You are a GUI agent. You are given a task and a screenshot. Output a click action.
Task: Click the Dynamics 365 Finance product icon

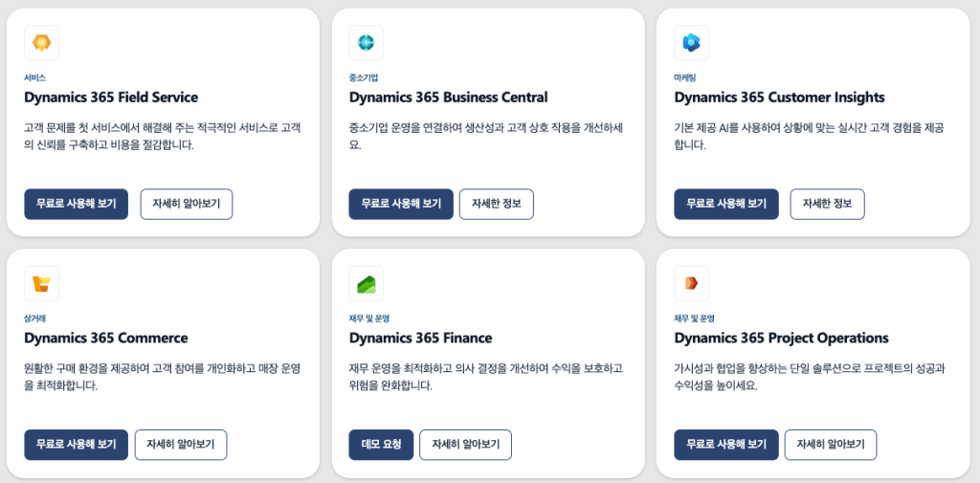coord(366,284)
